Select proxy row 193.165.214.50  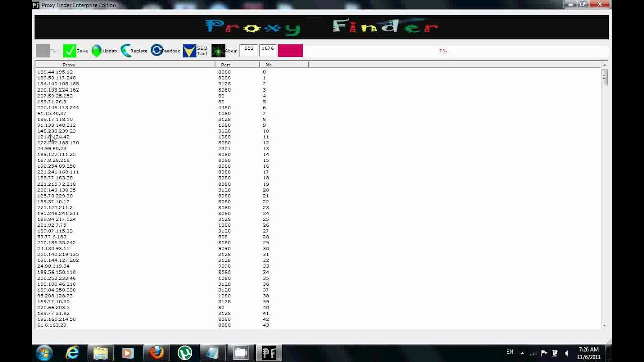coord(56,319)
